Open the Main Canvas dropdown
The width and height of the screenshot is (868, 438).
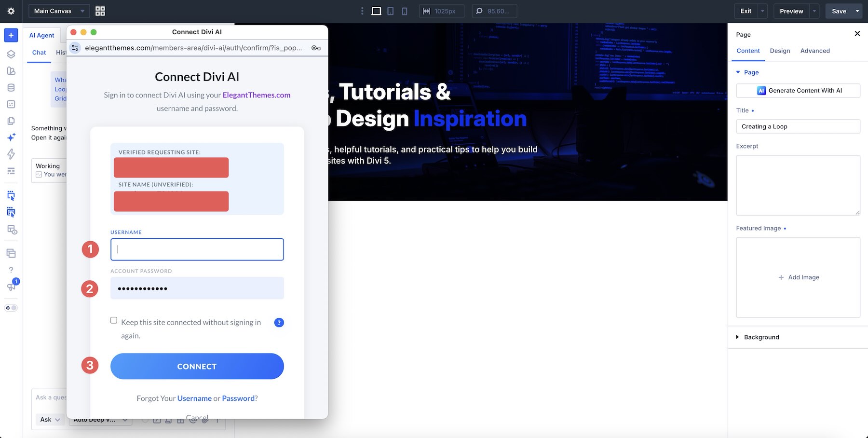coord(59,11)
